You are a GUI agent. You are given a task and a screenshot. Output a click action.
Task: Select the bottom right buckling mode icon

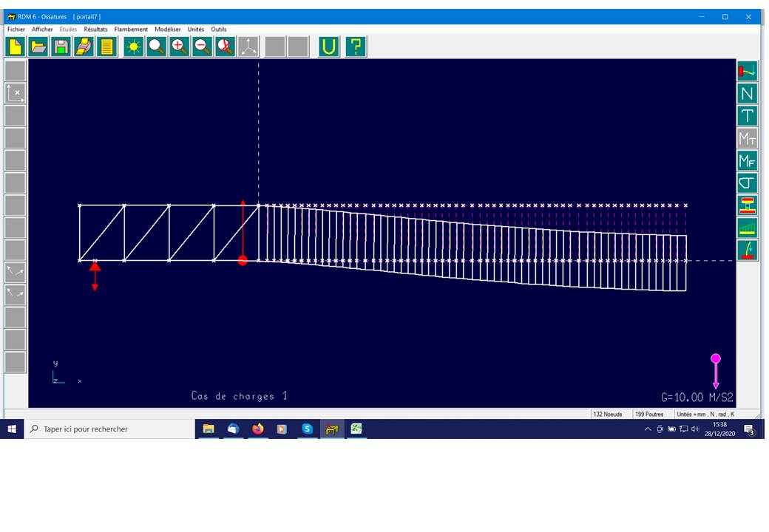tap(747, 250)
